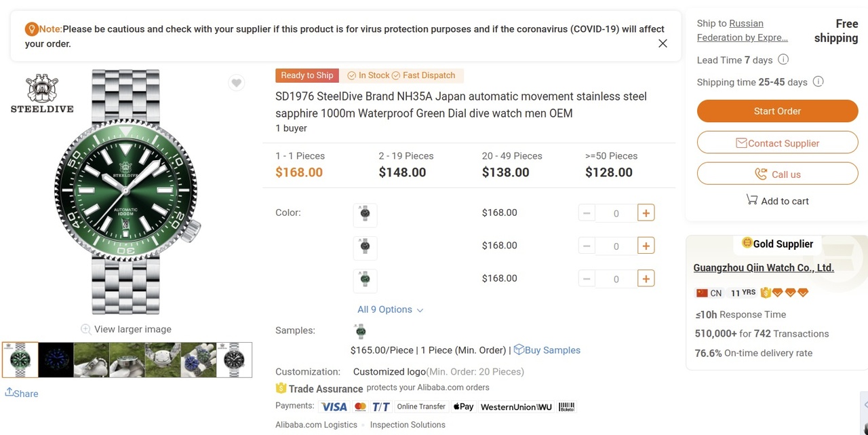Expand All 9 Options dropdown

390,309
